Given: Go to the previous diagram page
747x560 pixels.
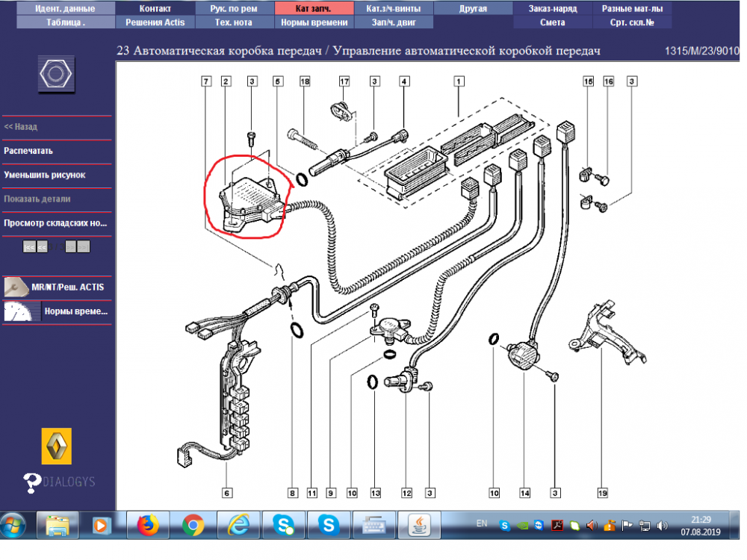Looking at the screenshot, I should click(42, 246).
